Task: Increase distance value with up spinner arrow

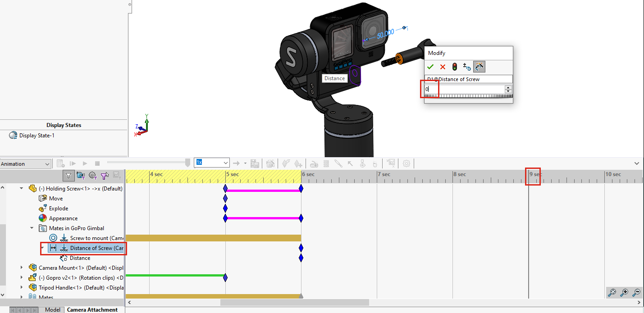Action: [508, 88]
